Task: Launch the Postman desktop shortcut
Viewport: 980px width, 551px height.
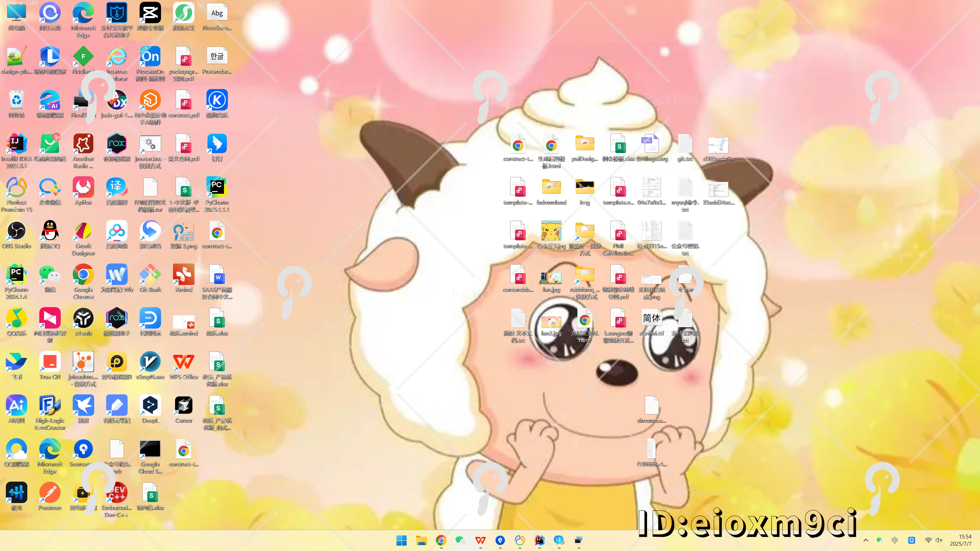Action: pos(50,493)
